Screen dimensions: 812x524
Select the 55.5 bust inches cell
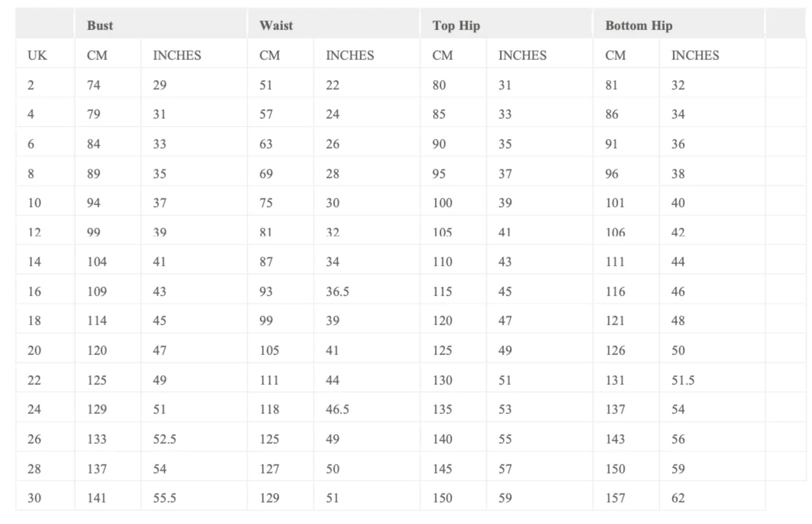tap(165, 498)
